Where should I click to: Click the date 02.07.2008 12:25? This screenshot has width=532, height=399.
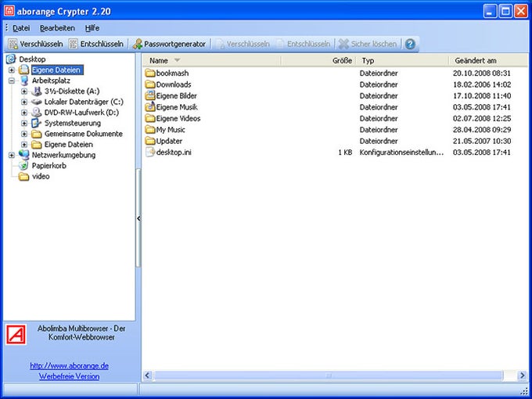[x=482, y=118]
